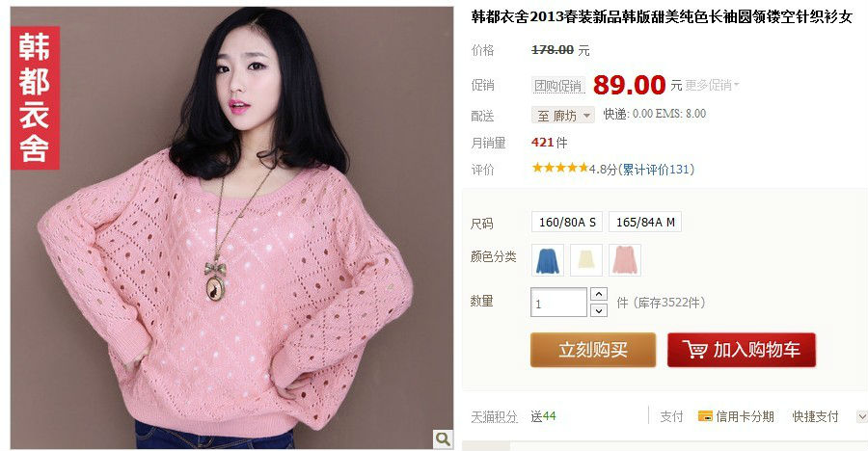Expand the payment options arrow after 快捷支付
The image size is (868, 451).
862,416
